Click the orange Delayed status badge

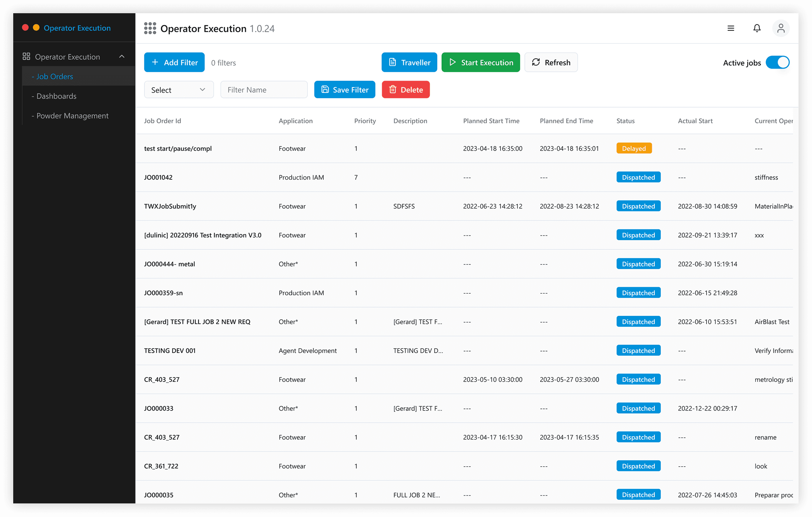click(634, 148)
